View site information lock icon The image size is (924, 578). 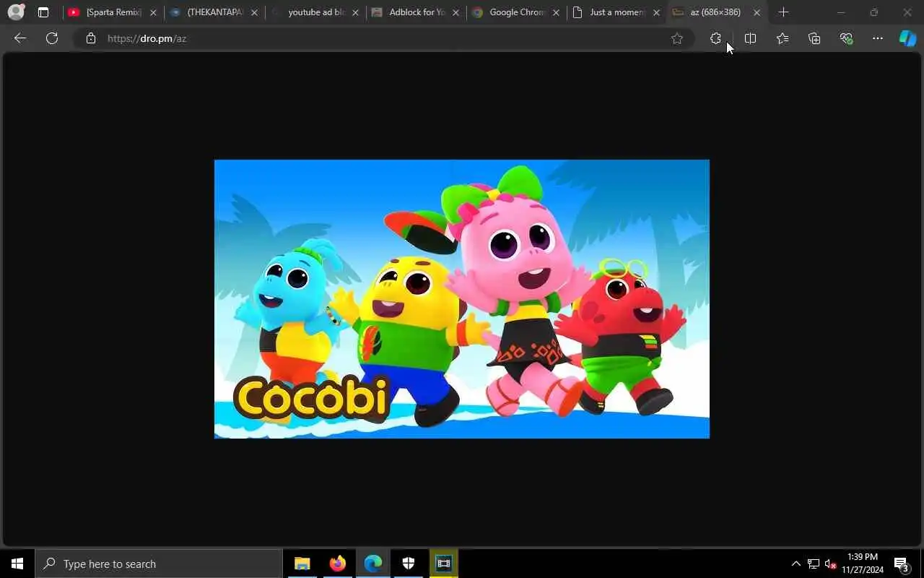[x=91, y=38]
